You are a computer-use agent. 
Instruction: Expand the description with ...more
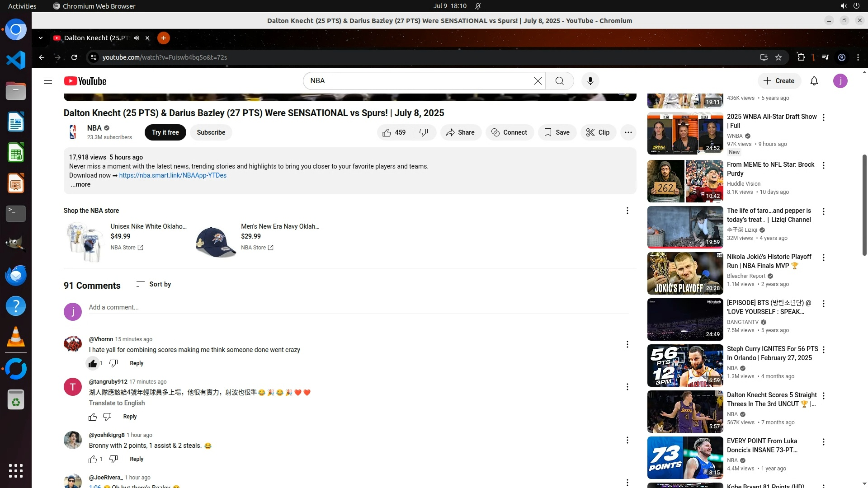[x=80, y=184]
